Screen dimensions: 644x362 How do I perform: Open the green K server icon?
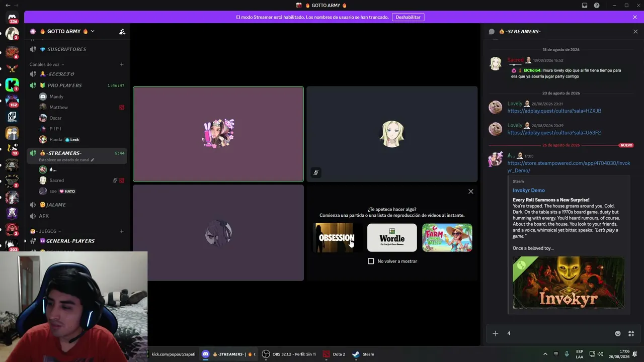(x=12, y=84)
